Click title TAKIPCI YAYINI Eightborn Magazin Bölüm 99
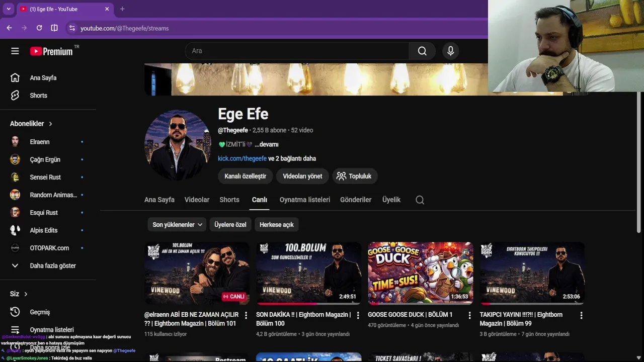Viewport: 644px width, 362px height. pyautogui.click(x=521, y=319)
